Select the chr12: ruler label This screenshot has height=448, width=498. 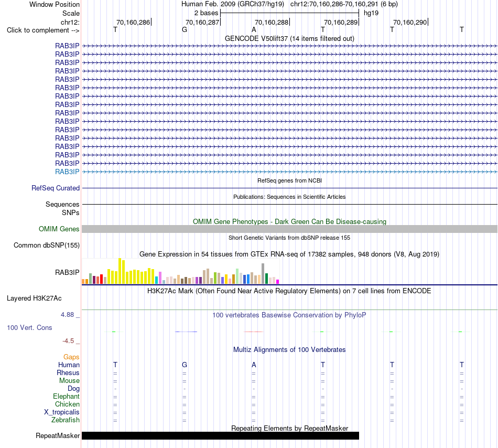(x=70, y=22)
